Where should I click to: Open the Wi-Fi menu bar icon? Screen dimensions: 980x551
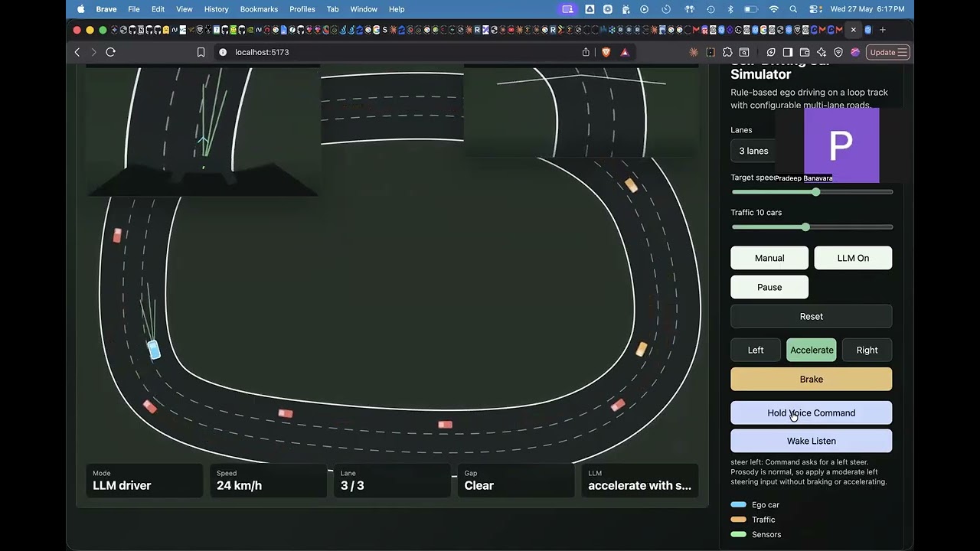click(x=774, y=9)
